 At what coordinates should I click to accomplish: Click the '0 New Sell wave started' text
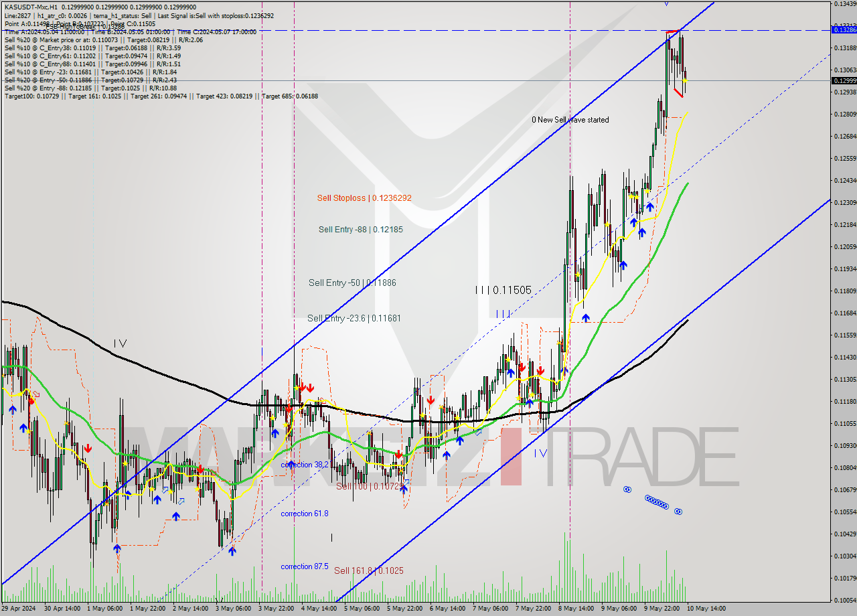(x=570, y=120)
